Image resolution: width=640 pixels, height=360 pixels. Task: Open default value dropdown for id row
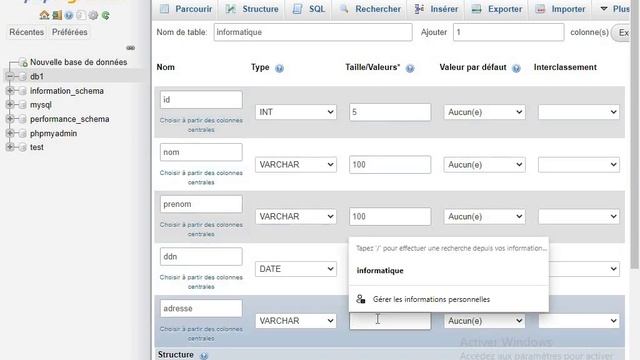tap(484, 112)
